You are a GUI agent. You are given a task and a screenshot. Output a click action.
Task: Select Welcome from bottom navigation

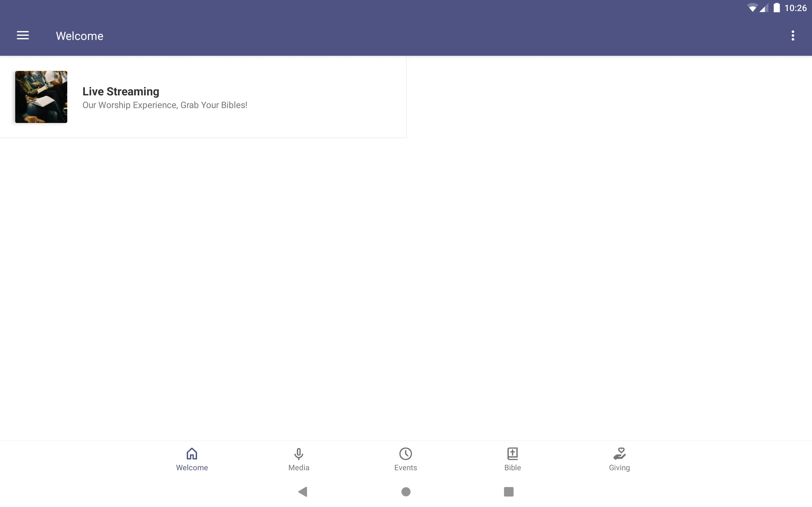(x=192, y=459)
